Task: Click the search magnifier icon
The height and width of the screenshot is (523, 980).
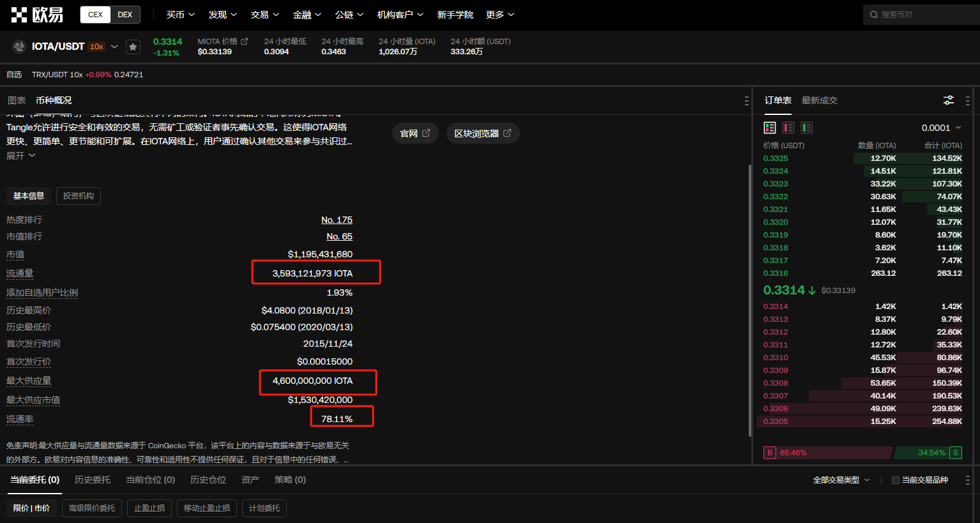Action: tap(874, 15)
